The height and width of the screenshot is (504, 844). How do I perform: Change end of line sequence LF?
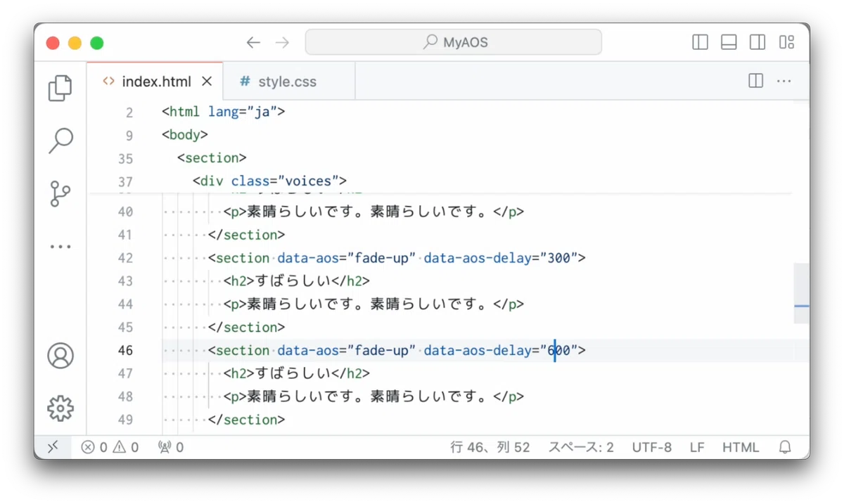(x=697, y=447)
